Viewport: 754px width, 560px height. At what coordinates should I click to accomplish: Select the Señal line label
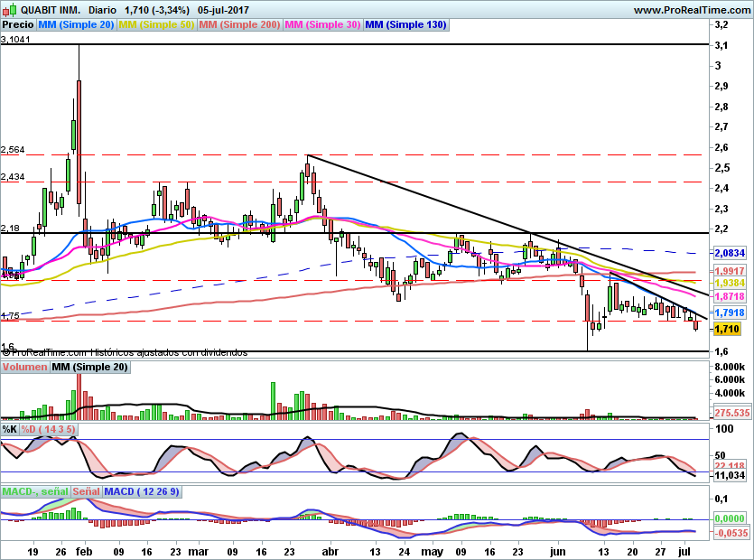(x=86, y=491)
